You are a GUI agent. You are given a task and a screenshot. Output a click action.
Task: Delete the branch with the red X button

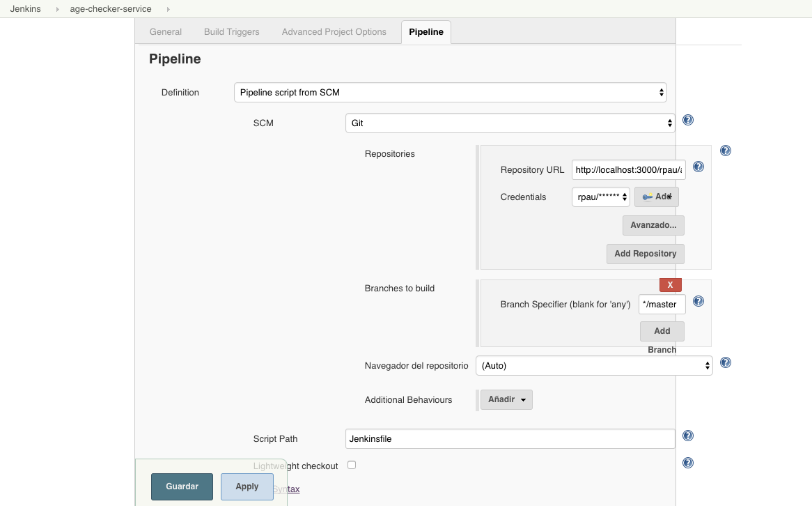pos(670,284)
